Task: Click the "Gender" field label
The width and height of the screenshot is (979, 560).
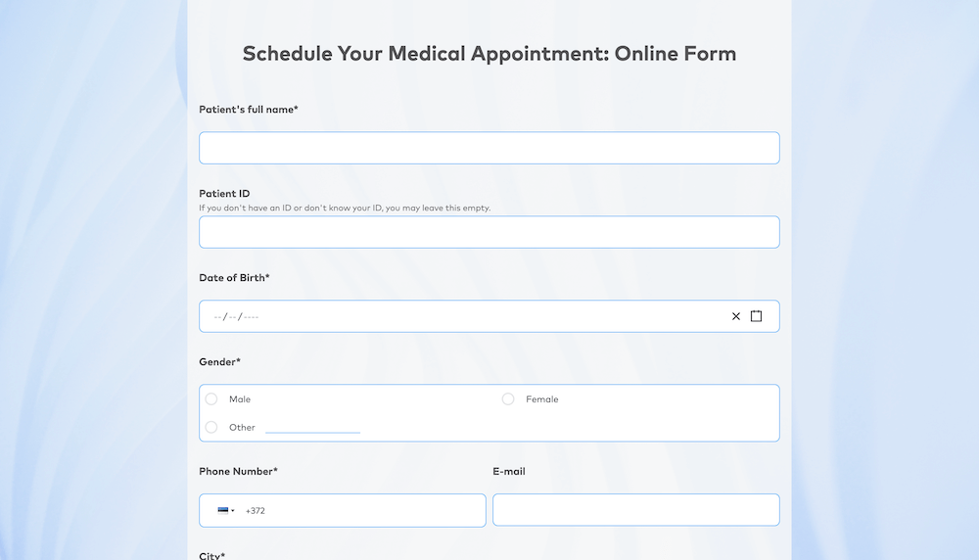Action: (219, 362)
